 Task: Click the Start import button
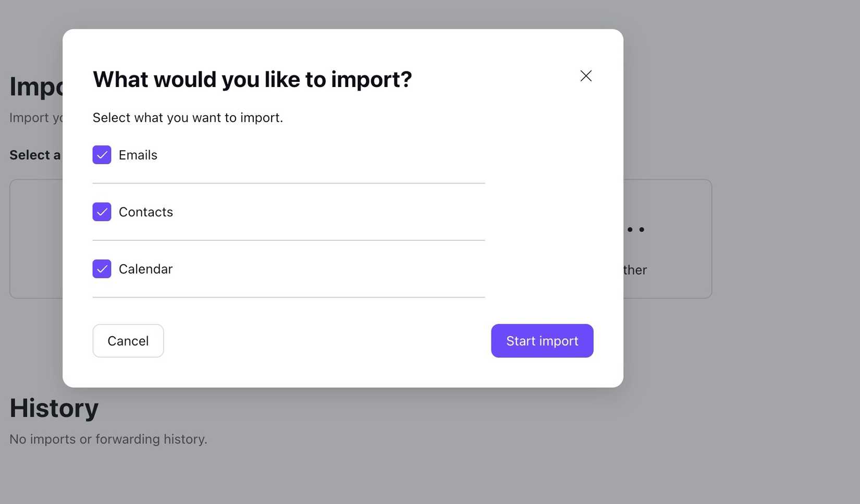click(x=542, y=340)
